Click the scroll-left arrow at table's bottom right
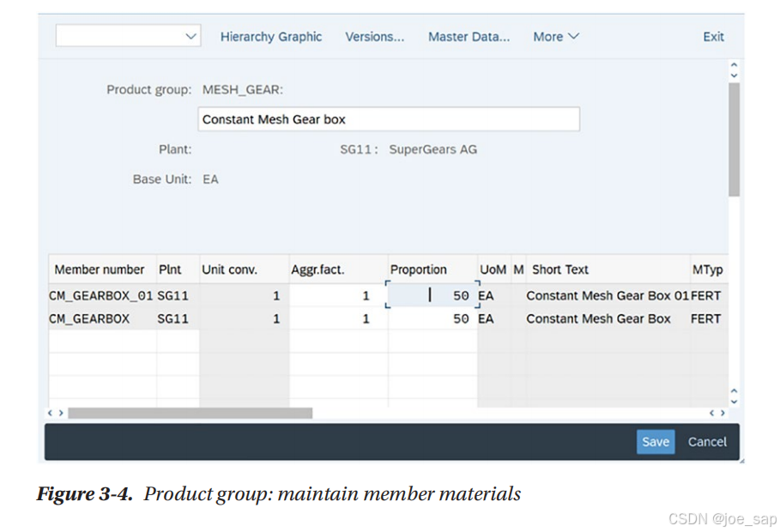780x532 pixels. click(713, 414)
